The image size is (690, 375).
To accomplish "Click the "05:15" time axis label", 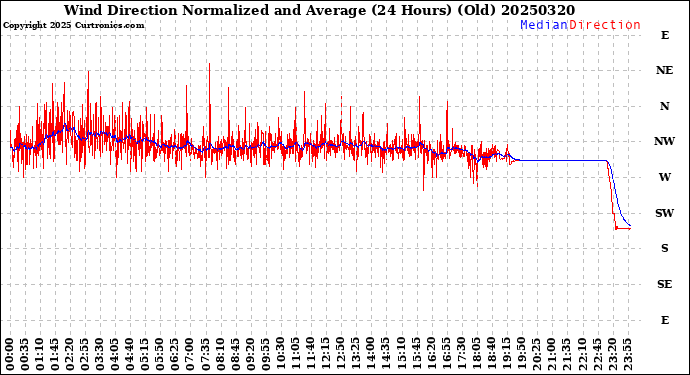I will click(146, 355).
